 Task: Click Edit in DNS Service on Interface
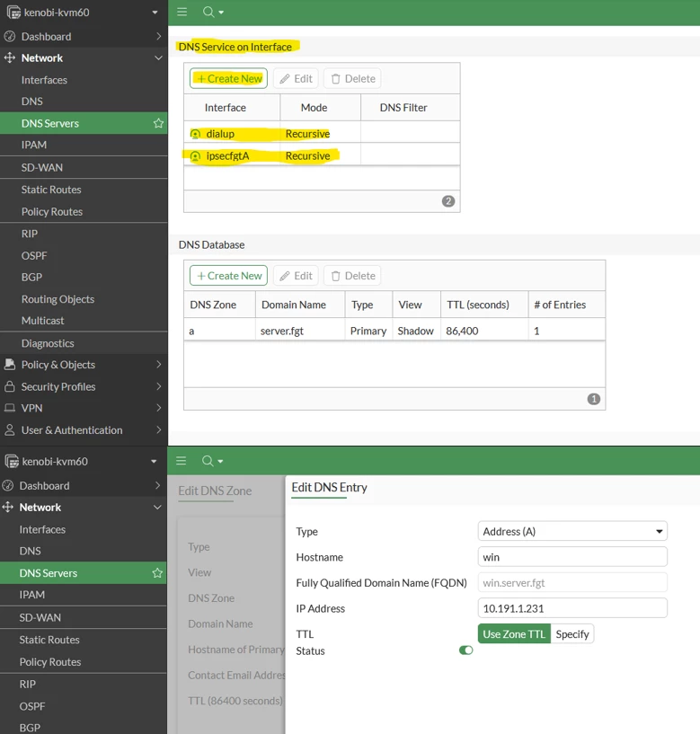[296, 78]
